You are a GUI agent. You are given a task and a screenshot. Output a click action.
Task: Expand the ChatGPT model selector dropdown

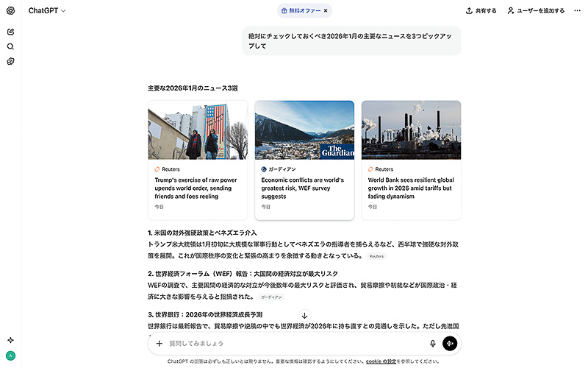tap(47, 11)
